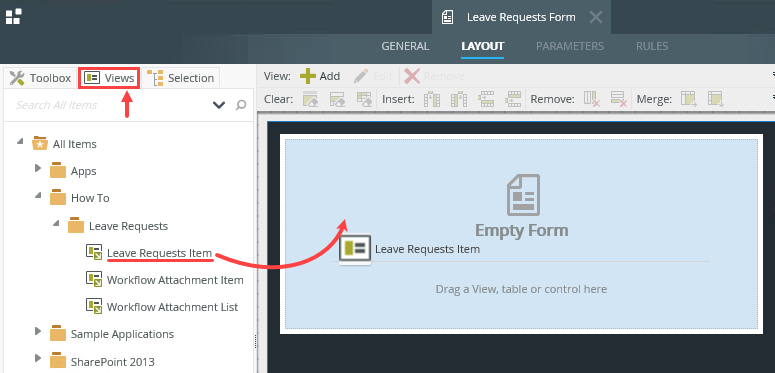
Task: Expand the Apps folder
Action: [x=38, y=168]
